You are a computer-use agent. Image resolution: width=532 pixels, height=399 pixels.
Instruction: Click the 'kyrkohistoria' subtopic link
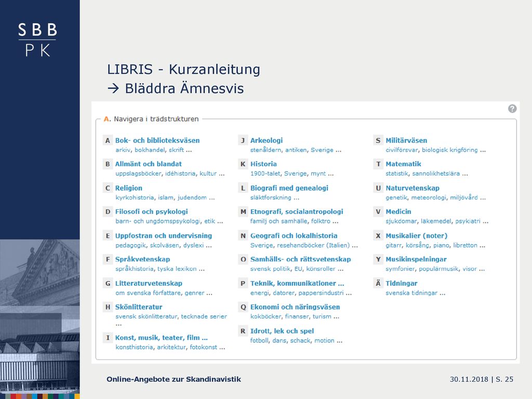(x=135, y=197)
